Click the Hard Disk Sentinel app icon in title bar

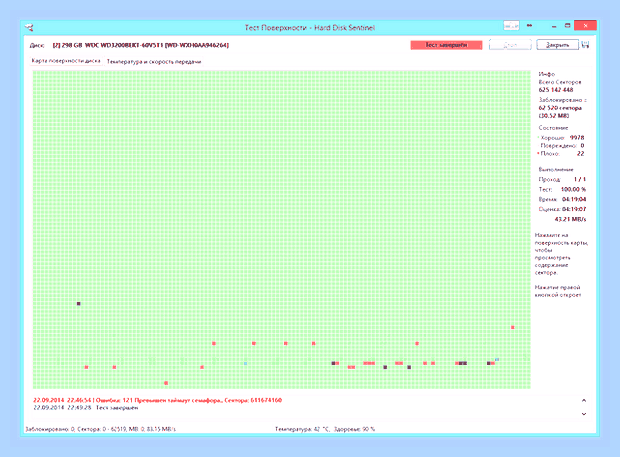pyautogui.click(x=29, y=27)
